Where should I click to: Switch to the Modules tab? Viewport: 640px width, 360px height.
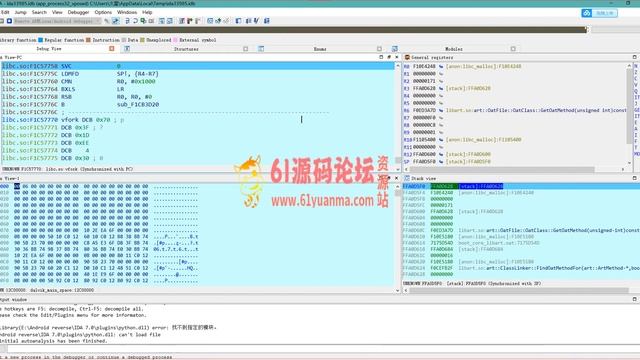pyautogui.click(x=454, y=49)
